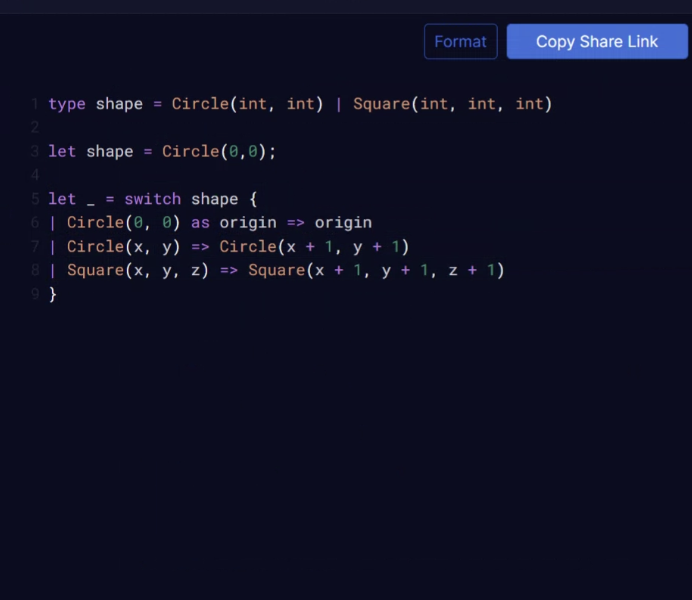The height and width of the screenshot is (600, 692).
Task: Click 'Square(int, int, int)' on line 1
Action: [x=452, y=104]
